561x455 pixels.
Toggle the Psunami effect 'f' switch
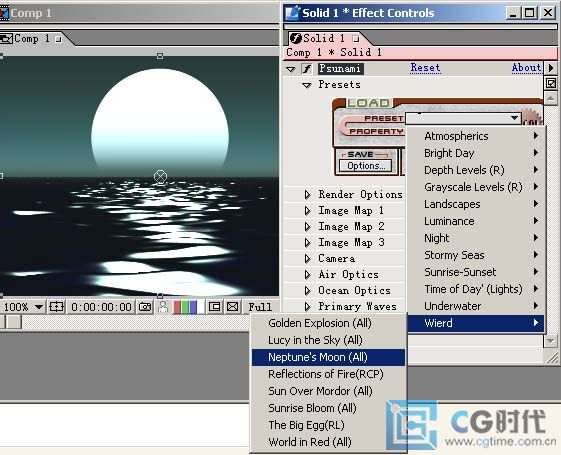coord(307,68)
